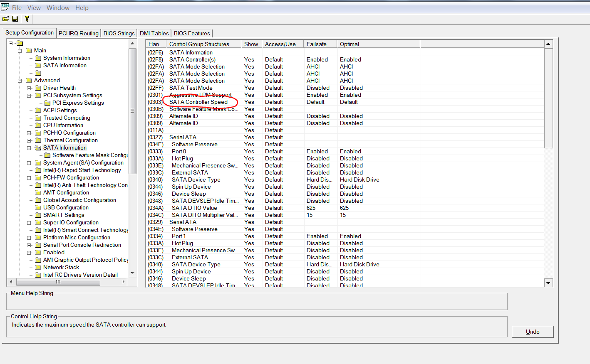
Task: Collapse the root tree node
Action: point(11,43)
